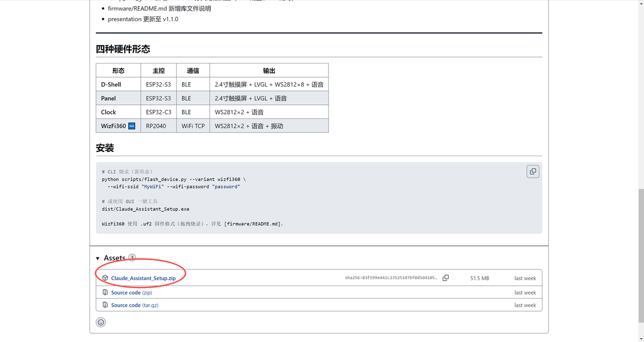Click the 通信 column header
This screenshot has width=644, height=342.
tap(193, 71)
